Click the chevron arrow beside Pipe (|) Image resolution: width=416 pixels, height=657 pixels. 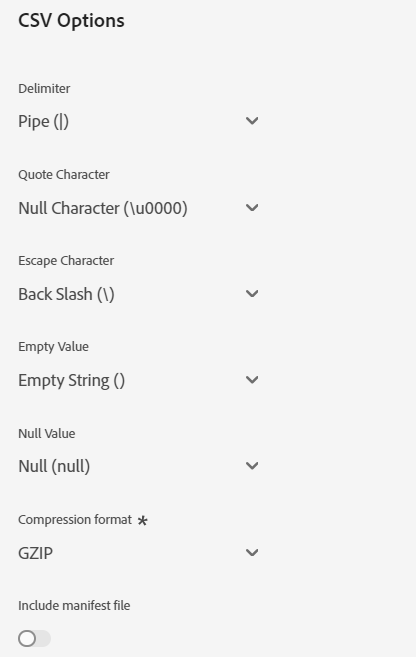252,121
